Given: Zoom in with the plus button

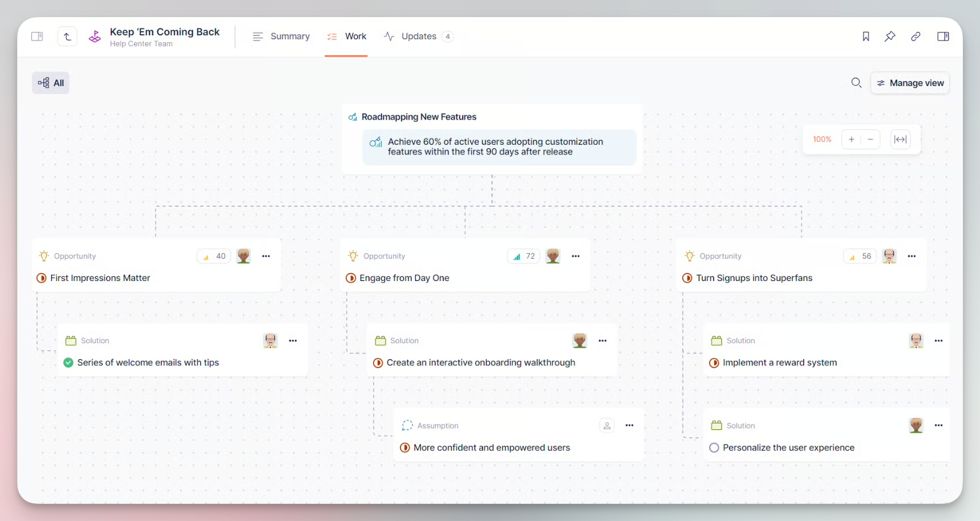Looking at the screenshot, I should click(851, 139).
